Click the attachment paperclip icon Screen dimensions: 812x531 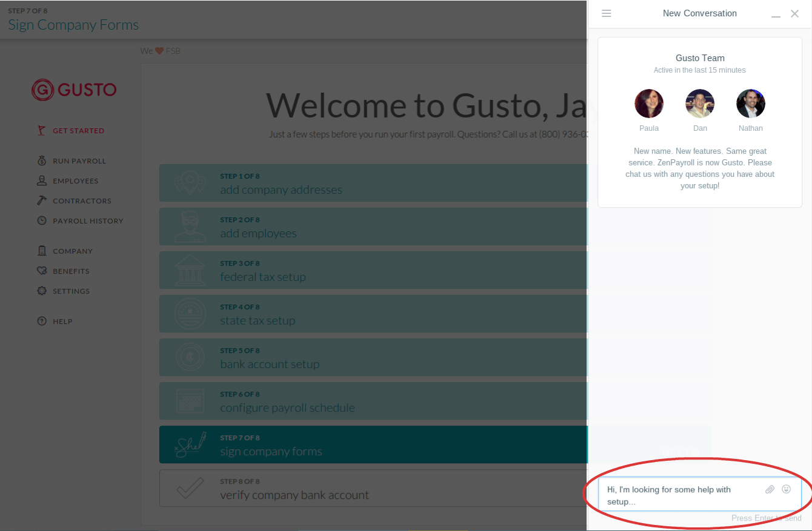pyautogui.click(x=770, y=489)
